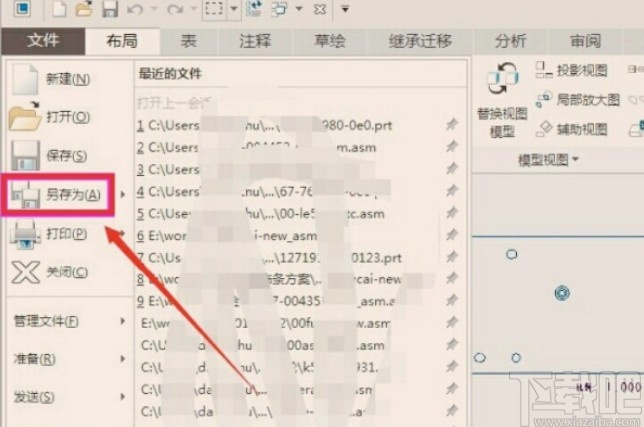
Task: Click the 局部放大图 tool
Action: (x=577, y=100)
